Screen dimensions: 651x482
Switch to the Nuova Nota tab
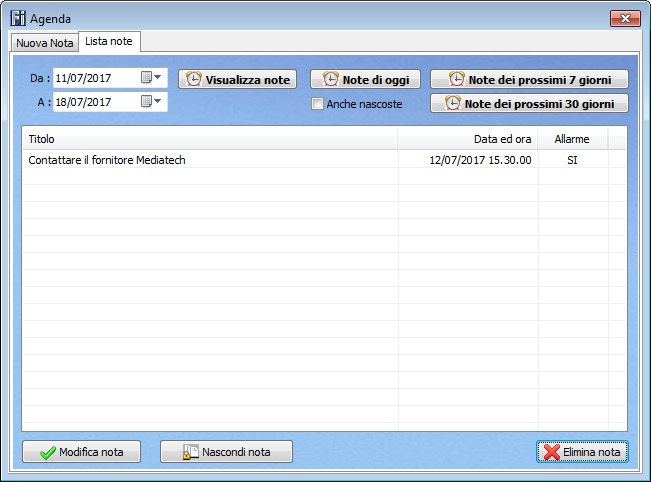(45, 43)
